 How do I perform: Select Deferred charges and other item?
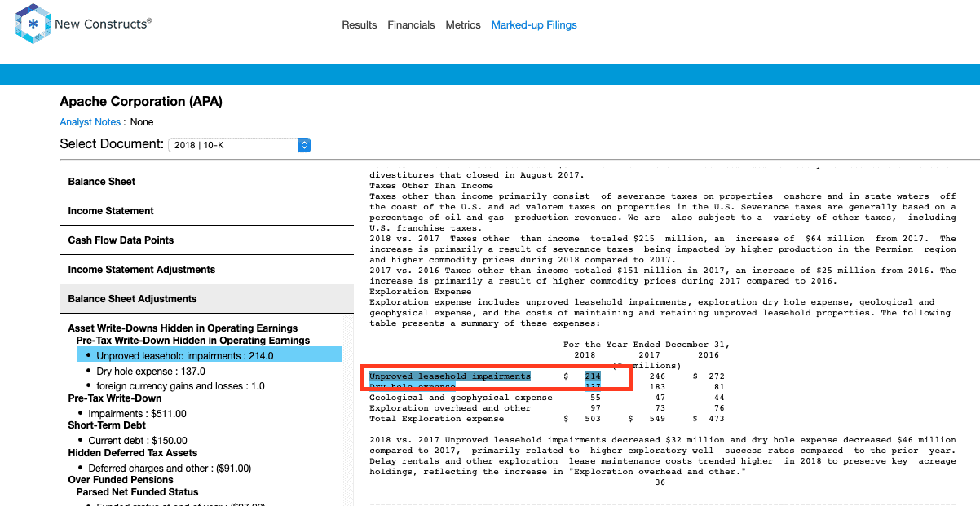pyautogui.click(x=170, y=469)
